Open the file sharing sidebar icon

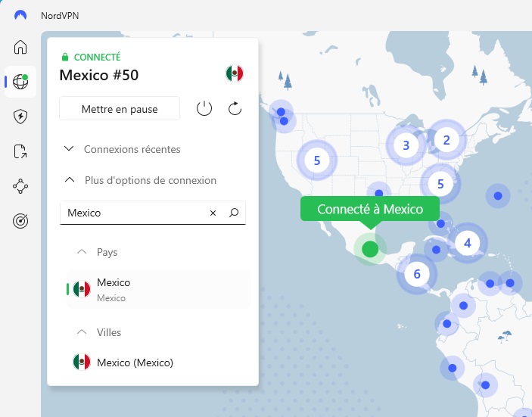(20, 151)
